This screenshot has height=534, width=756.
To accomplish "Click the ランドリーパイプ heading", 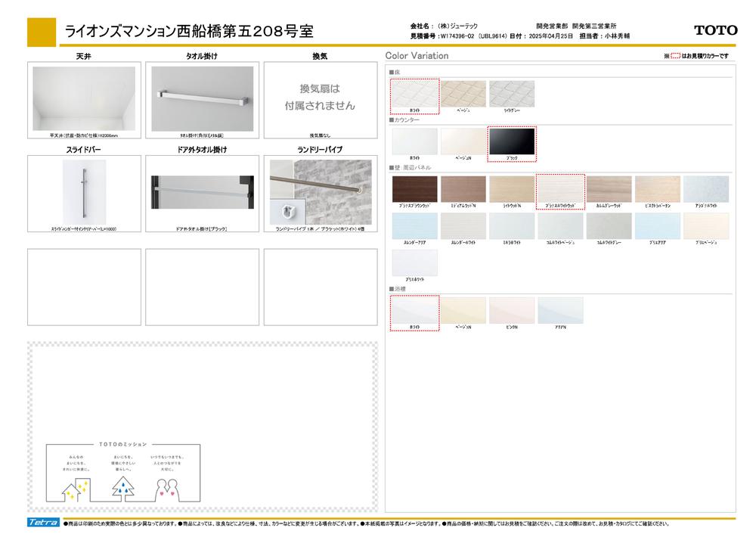I will click(320, 150).
